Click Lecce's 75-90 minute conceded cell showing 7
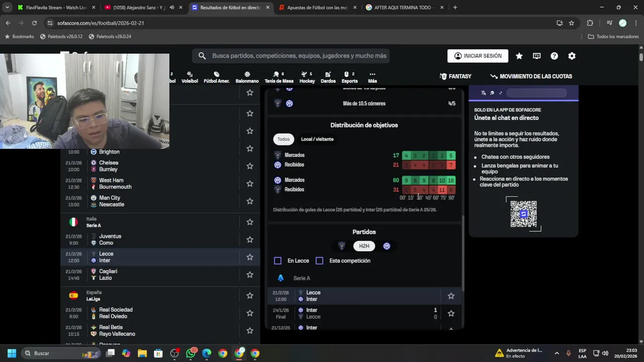644x362 pixels. coord(451,165)
